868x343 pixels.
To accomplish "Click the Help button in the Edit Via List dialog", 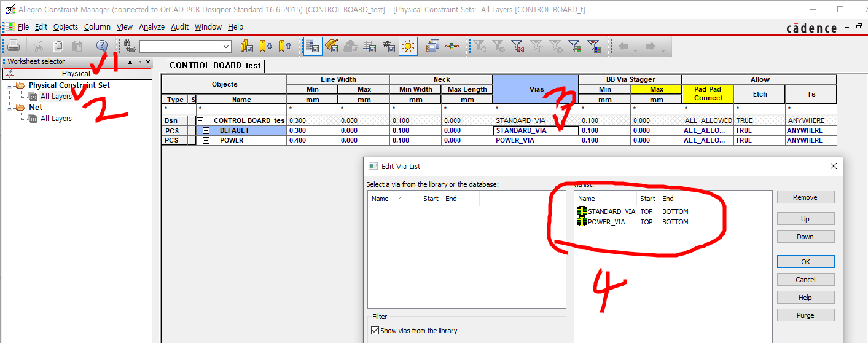I will [x=805, y=298].
